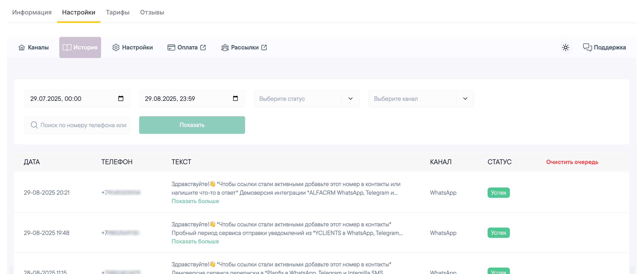Viewport: 644px width, 274px height.
Task: Focus the phone number search field
Action: point(77,125)
